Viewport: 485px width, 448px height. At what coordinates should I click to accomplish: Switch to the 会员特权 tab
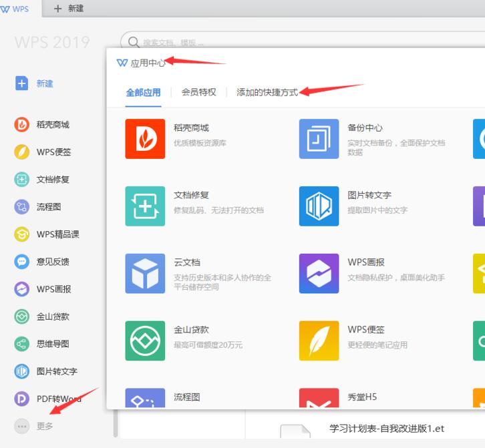click(198, 92)
